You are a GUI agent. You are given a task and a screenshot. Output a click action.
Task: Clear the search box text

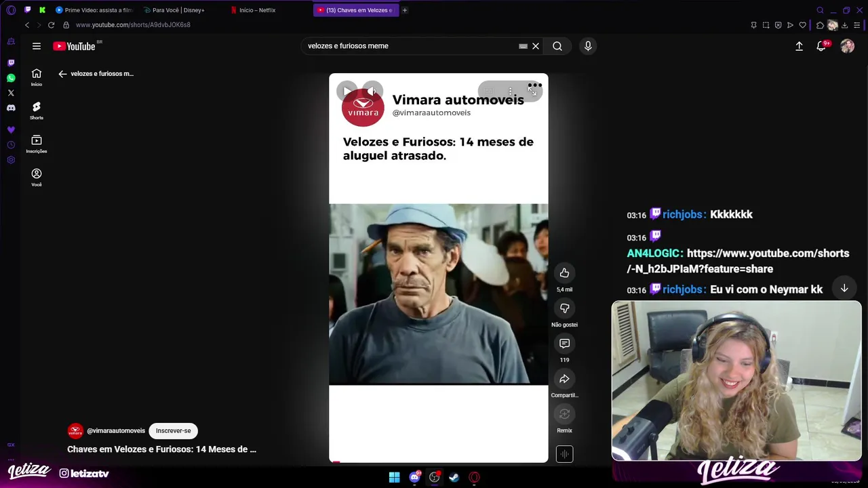536,46
